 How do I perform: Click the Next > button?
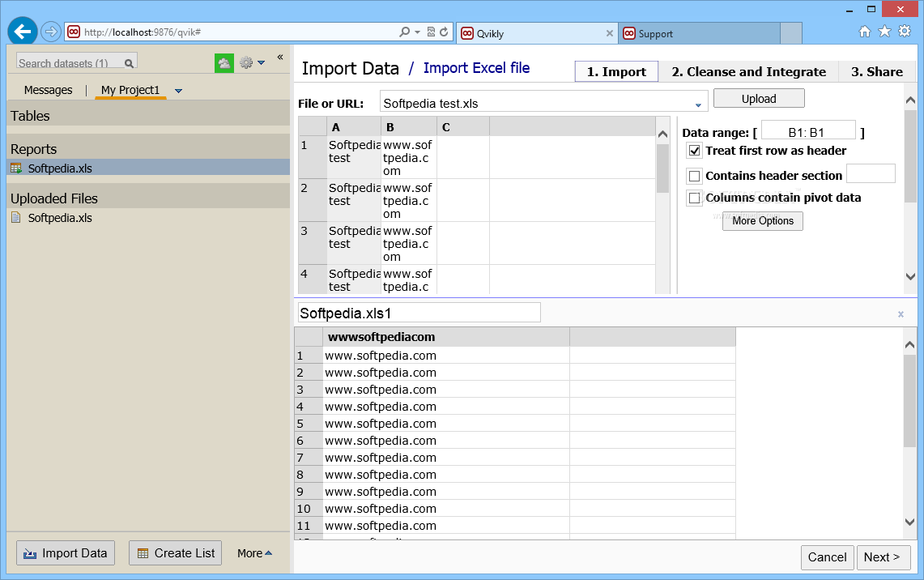click(x=883, y=557)
